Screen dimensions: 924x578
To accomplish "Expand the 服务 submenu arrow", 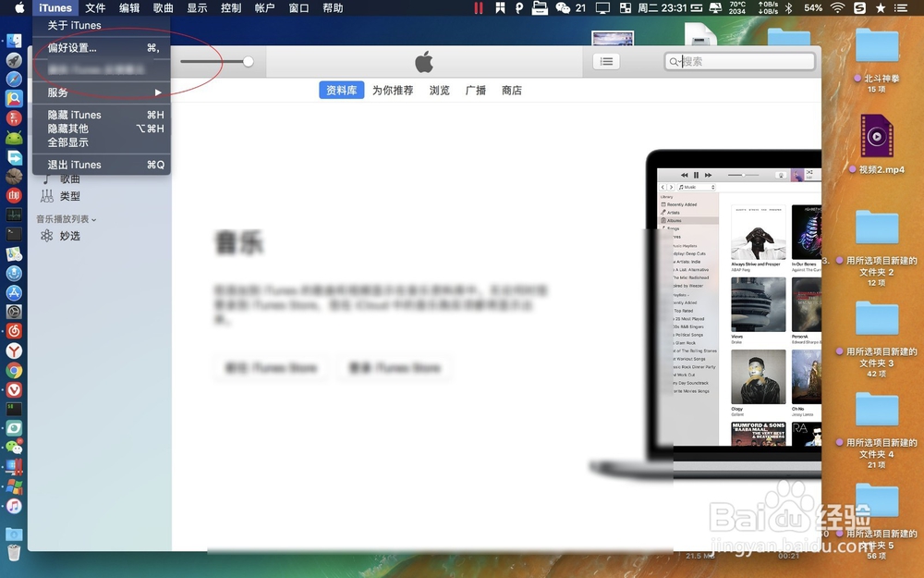I will 158,92.
